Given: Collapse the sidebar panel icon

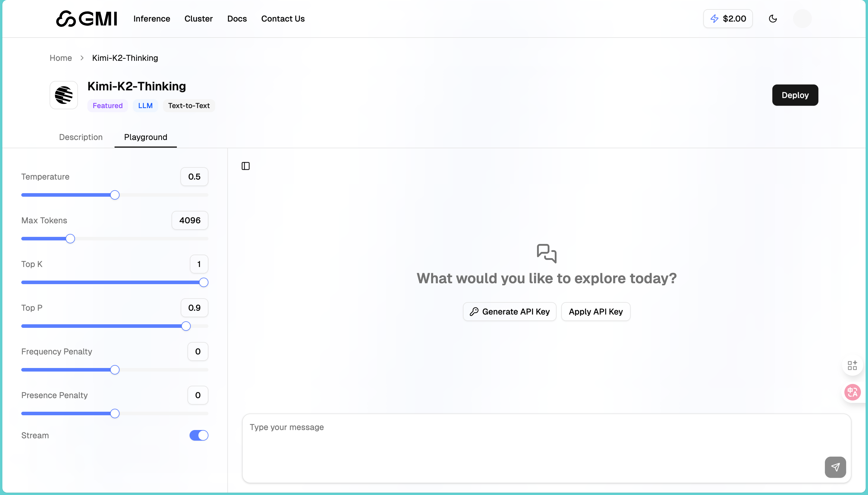Looking at the screenshot, I should [245, 166].
